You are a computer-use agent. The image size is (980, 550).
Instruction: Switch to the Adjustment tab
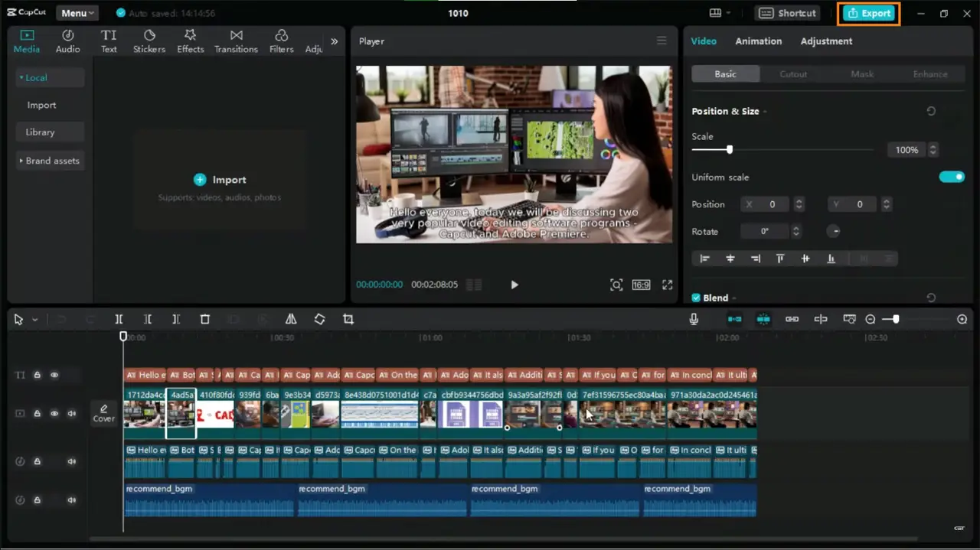coord(826,41)
